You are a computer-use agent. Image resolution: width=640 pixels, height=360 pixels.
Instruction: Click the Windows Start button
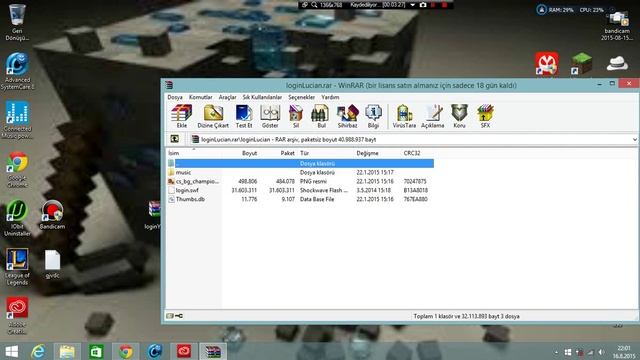11,351
